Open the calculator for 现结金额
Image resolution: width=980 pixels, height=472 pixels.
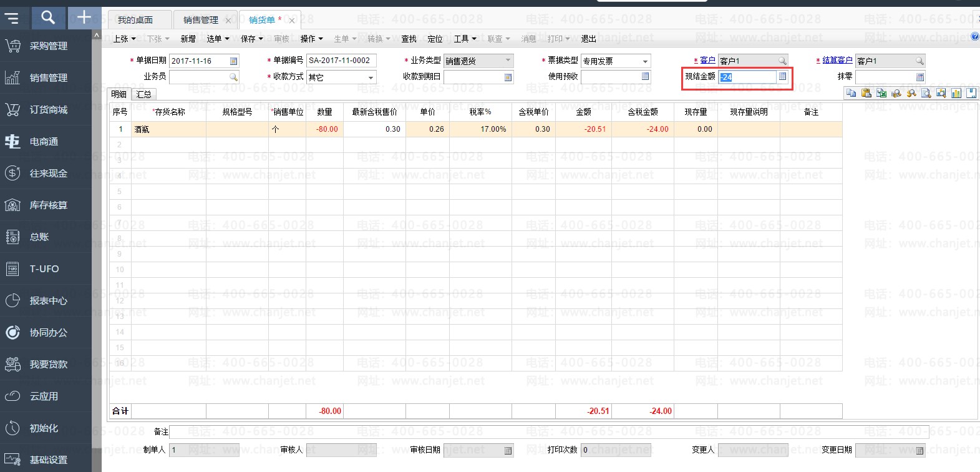tap(782, 76)
